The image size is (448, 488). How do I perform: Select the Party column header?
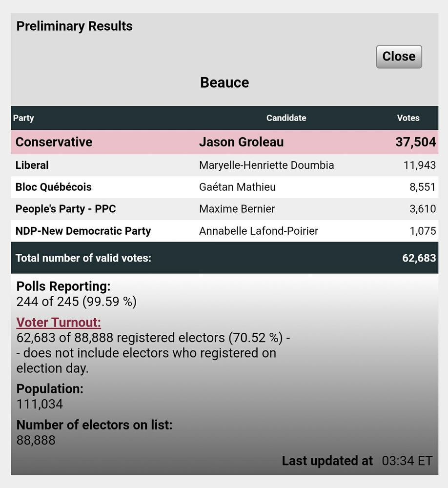point(23,118)
